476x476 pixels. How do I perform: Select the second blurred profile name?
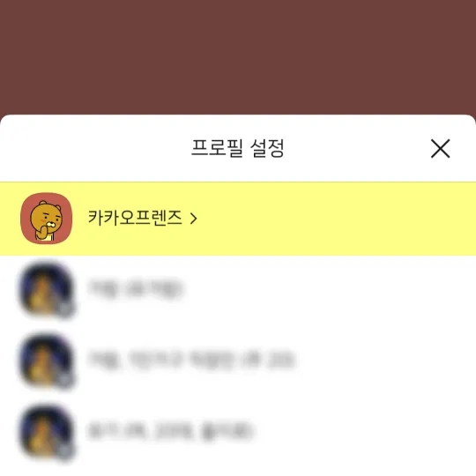(x=191, y=360)
